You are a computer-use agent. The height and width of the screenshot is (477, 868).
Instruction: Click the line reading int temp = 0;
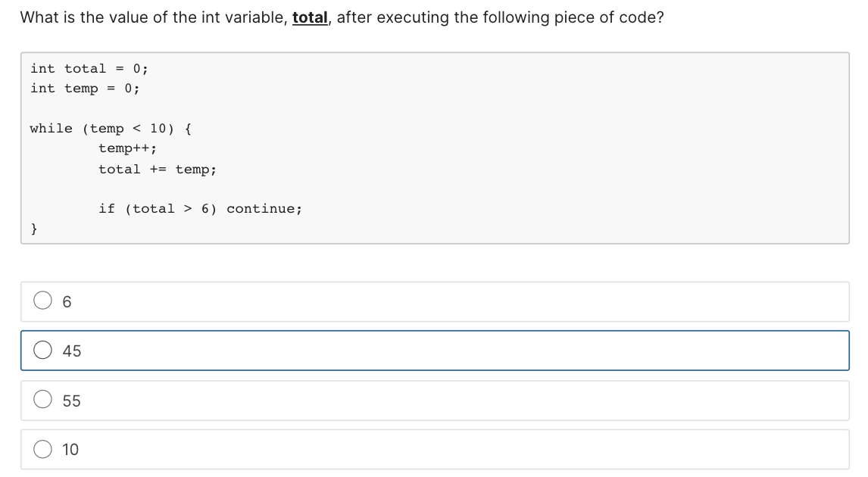(84, 89)
